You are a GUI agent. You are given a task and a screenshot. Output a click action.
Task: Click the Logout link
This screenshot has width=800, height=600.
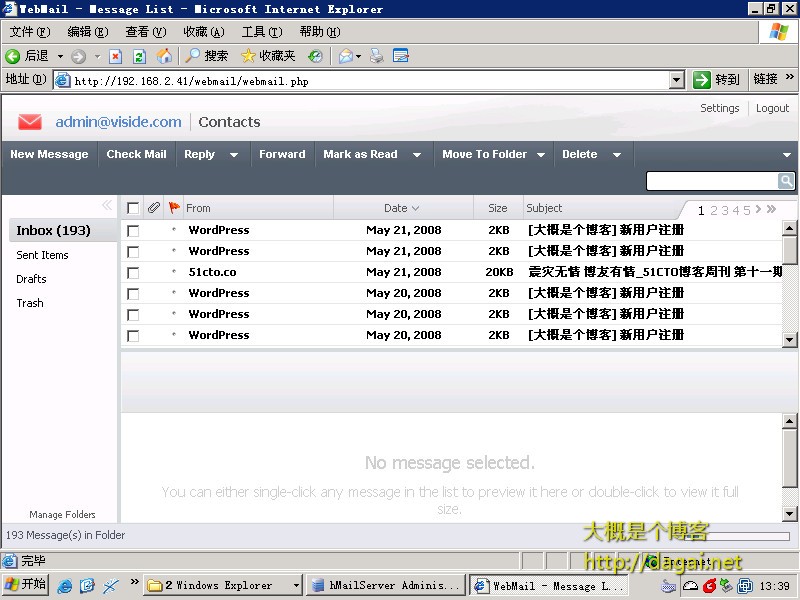tap(772, 108)
